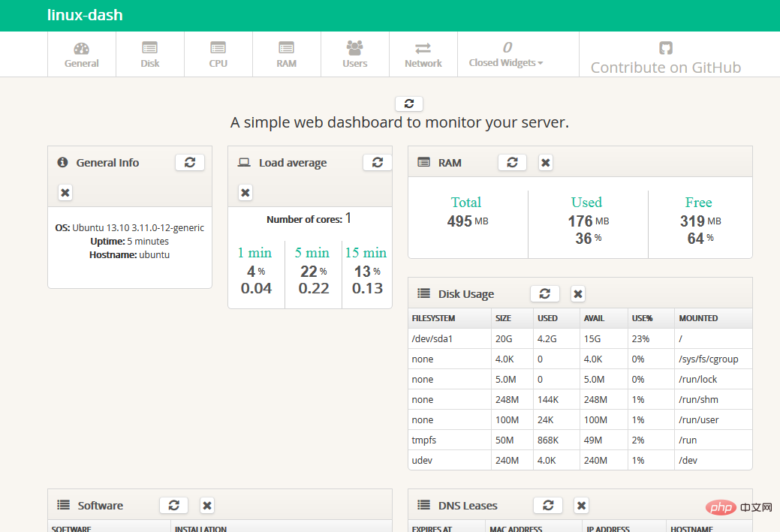Image resolution: width=780 pixels, height=532 pixels.
Task: Click the linux-dash title logo
Action: click(x=85, y=15)
